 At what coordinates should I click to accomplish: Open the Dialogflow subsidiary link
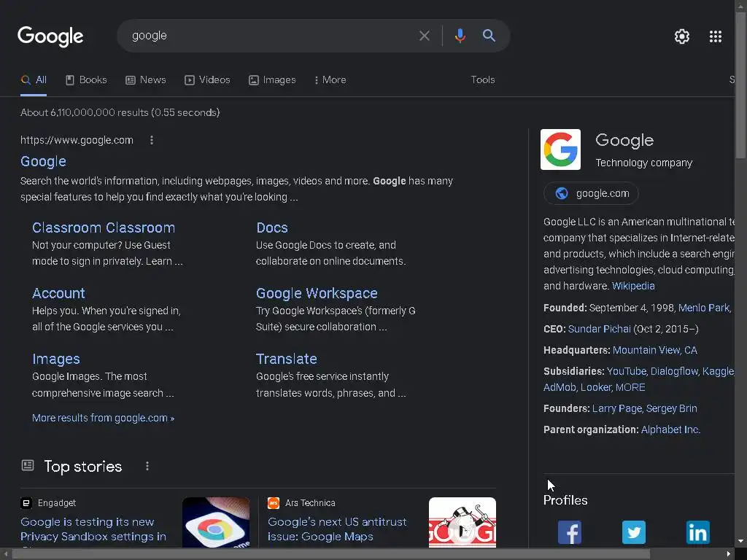pos(674,371)
